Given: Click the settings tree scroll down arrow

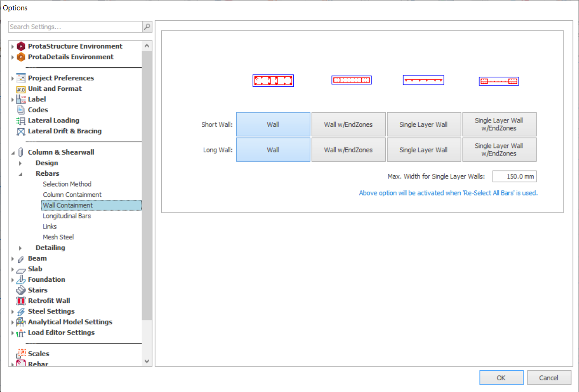Looking at the screenshot, I should coord(147,361).
